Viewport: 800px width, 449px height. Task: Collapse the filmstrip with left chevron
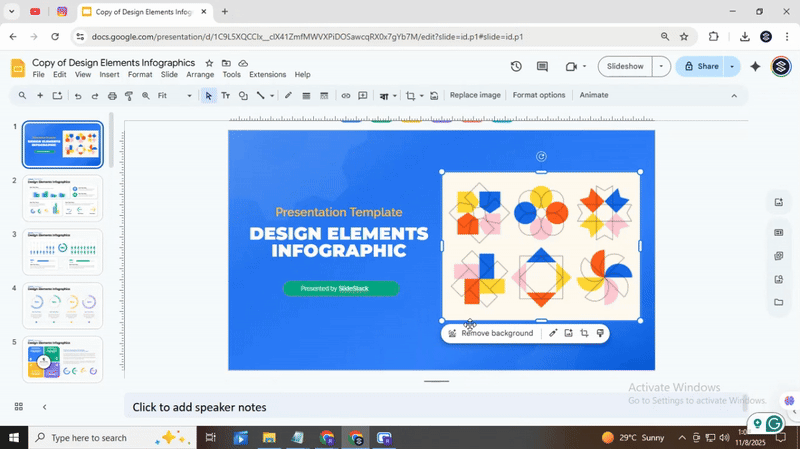(44, 407)
